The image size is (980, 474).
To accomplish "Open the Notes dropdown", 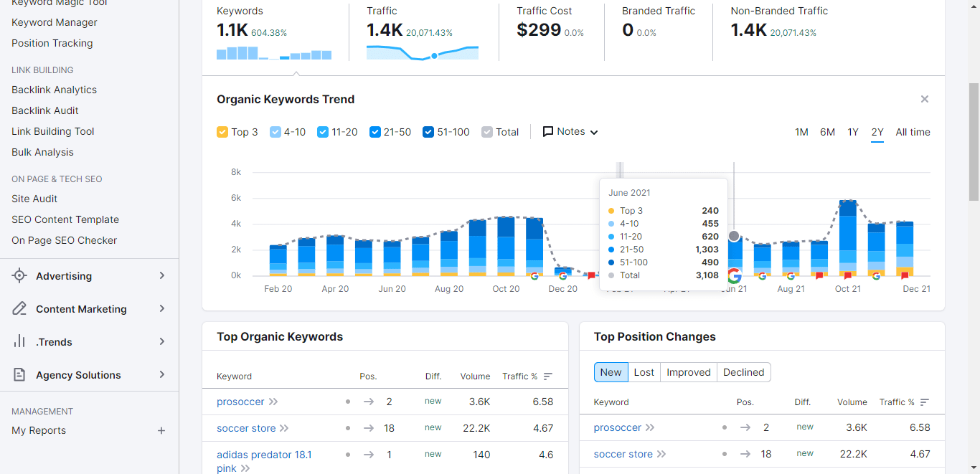I will (x=570, y=132).
